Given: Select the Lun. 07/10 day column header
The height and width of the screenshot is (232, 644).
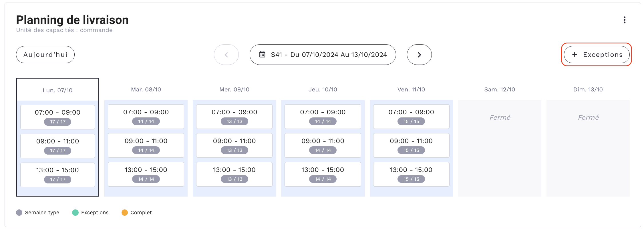Looking at the screenshot, I should click(x=57, y=90).
